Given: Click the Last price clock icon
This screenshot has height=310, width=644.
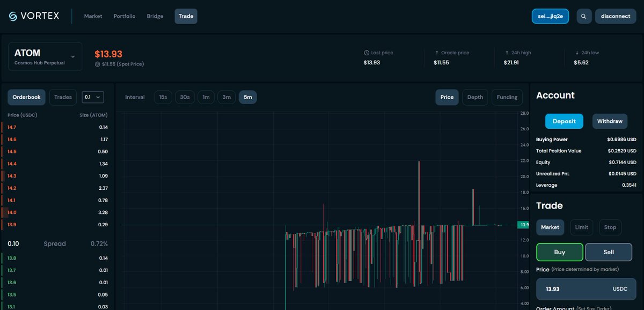Looking at the screenshot, I should coord(367,53).
